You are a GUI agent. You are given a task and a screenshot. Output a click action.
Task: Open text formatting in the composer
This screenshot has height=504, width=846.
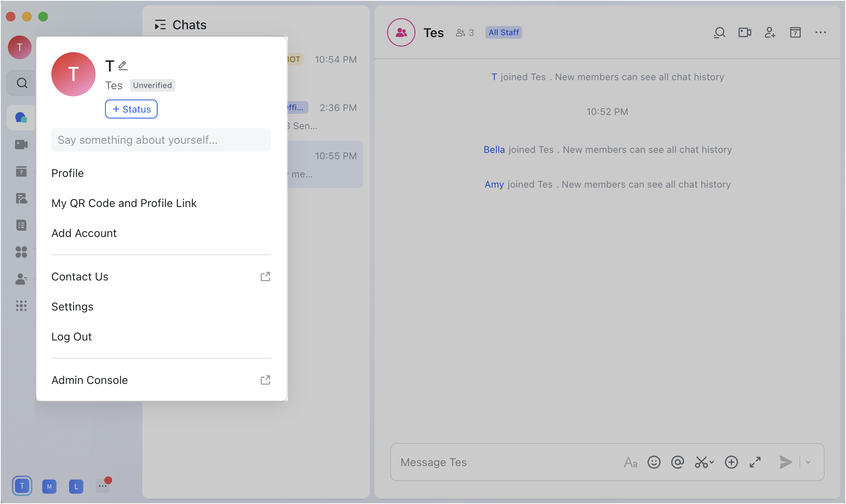coord(630,462)
